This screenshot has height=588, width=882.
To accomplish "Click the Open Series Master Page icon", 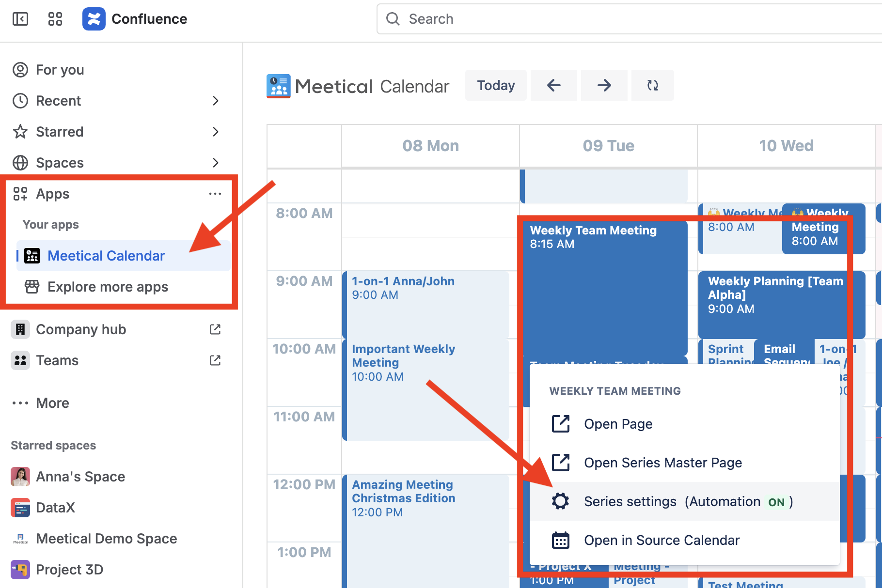I will [561, 463].
